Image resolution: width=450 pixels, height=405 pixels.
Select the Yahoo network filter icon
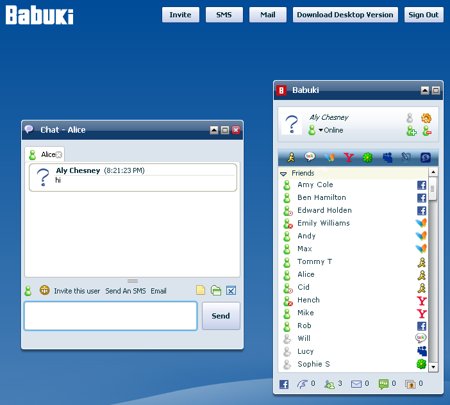click(x=349, y=157)
